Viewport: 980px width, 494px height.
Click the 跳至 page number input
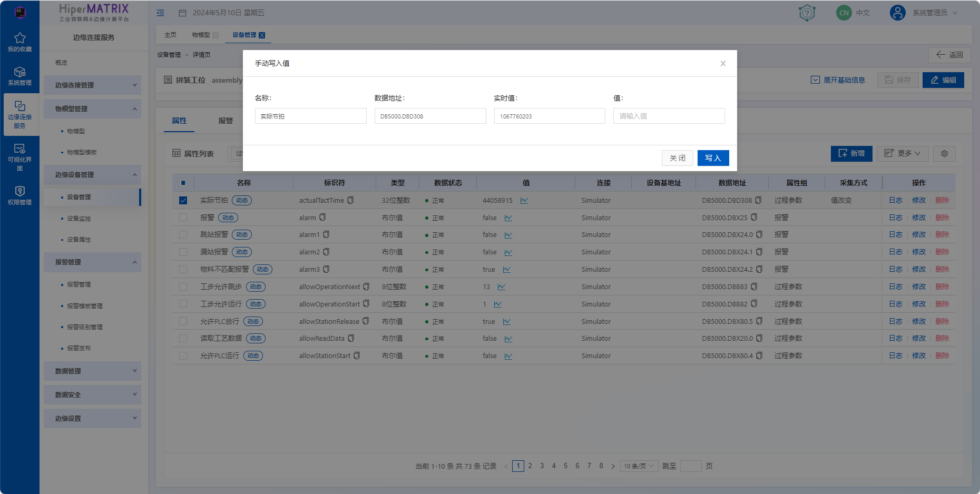click(x=691, y=466)
